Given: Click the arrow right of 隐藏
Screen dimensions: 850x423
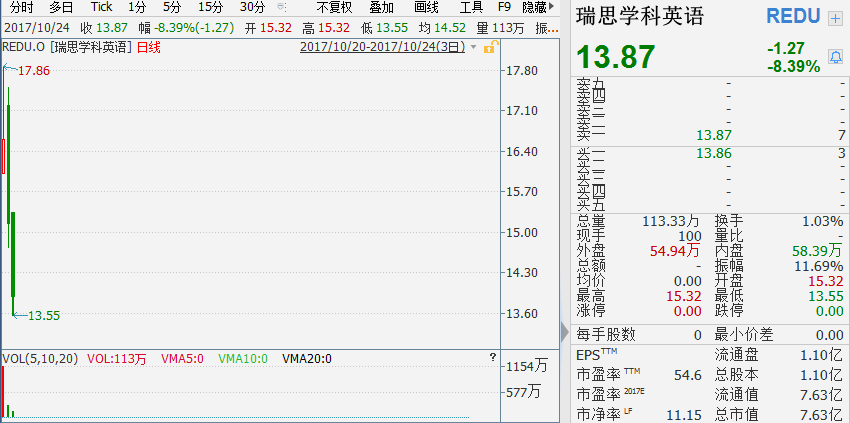Looking at the screenshot, I should 553,7.
